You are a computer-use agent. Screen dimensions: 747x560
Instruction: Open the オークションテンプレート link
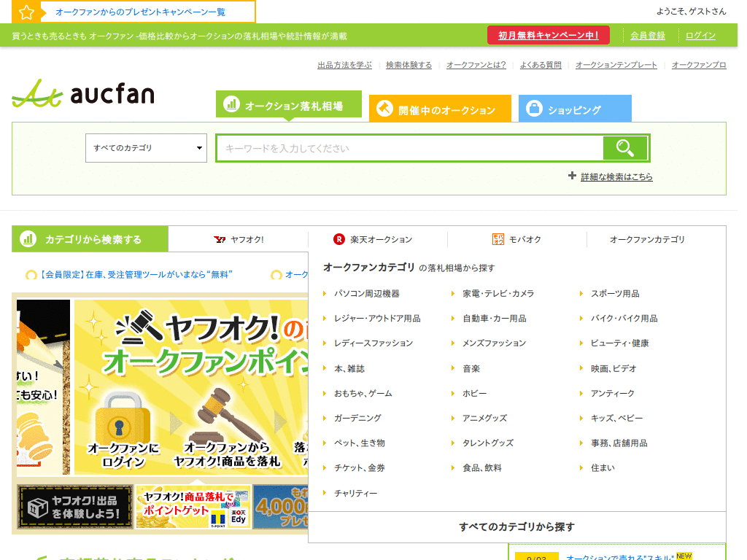tap(616, 65)
